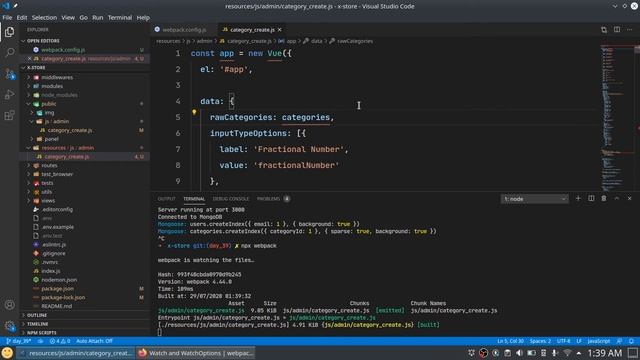
Task: Open package.json in the explorer
Action: pos(58,289)
